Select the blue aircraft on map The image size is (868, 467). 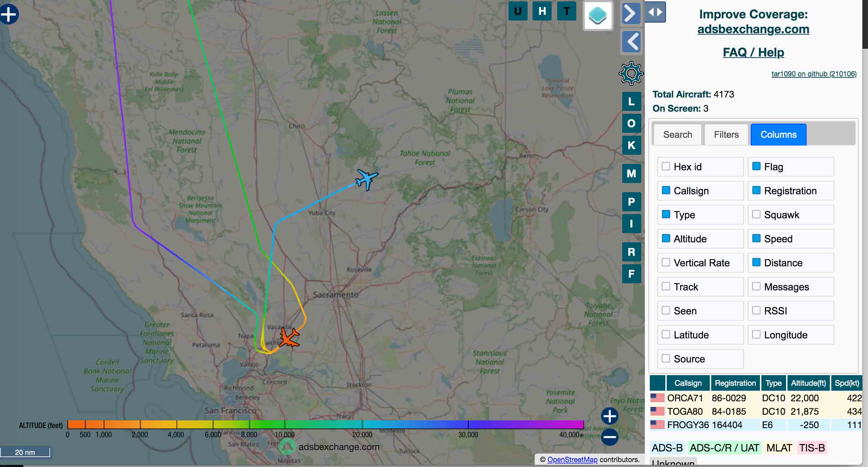tap(367, 179)
